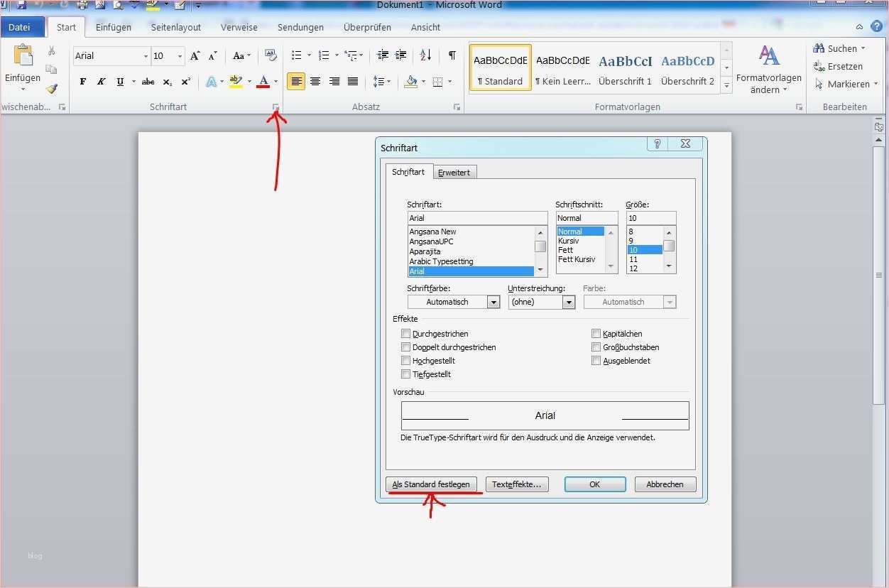Toggle Underline (U) formatting
Image resolution: width=889 pixels, height=588 pixels.
click(120, 82)
